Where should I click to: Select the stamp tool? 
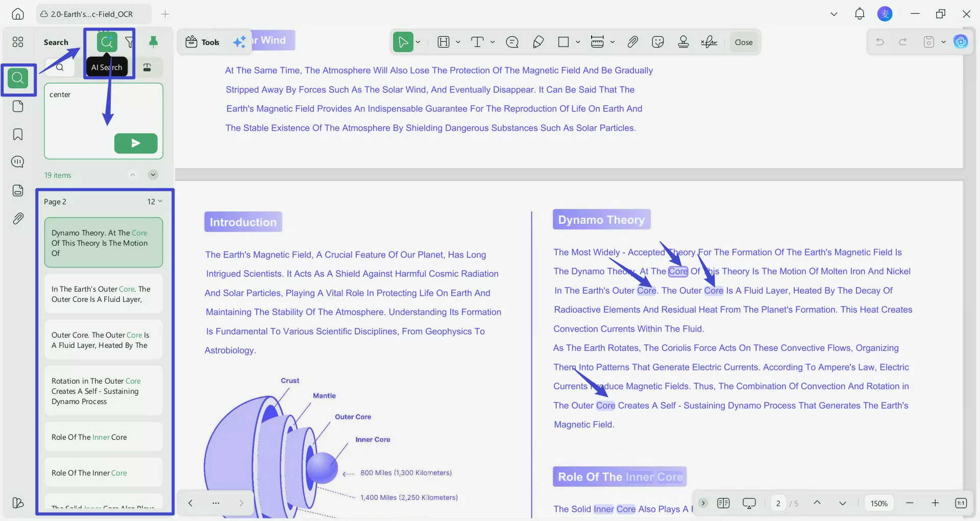tap(683, 42)
